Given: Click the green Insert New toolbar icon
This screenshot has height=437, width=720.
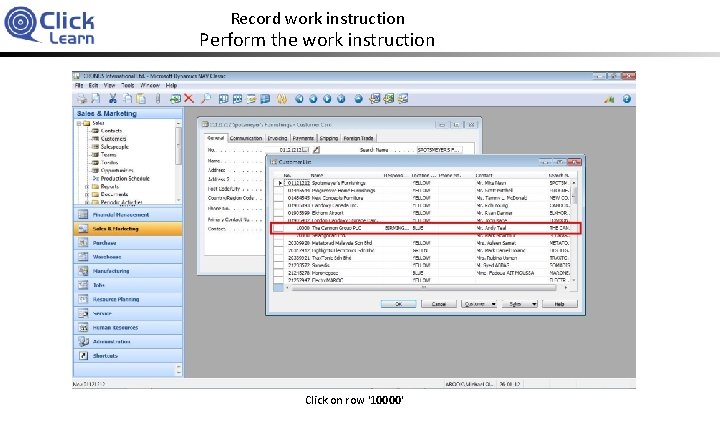Looking at the screenshot, I should (175, 99).
